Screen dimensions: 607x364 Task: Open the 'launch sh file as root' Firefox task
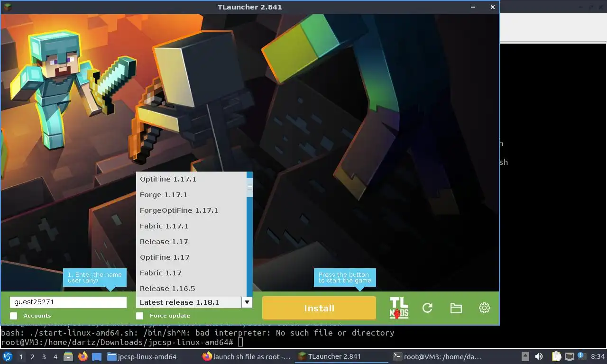point(247,356)
